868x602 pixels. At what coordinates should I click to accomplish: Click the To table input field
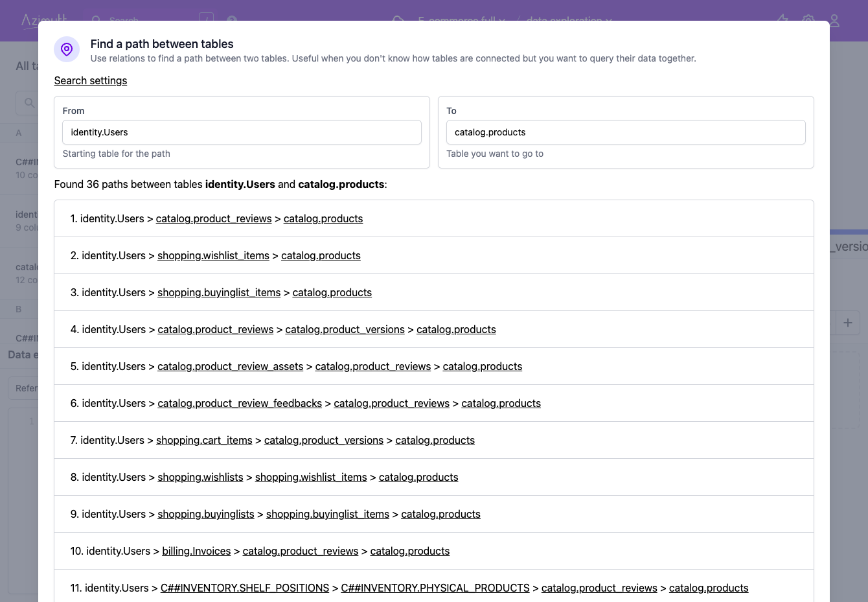coord(626,132)
